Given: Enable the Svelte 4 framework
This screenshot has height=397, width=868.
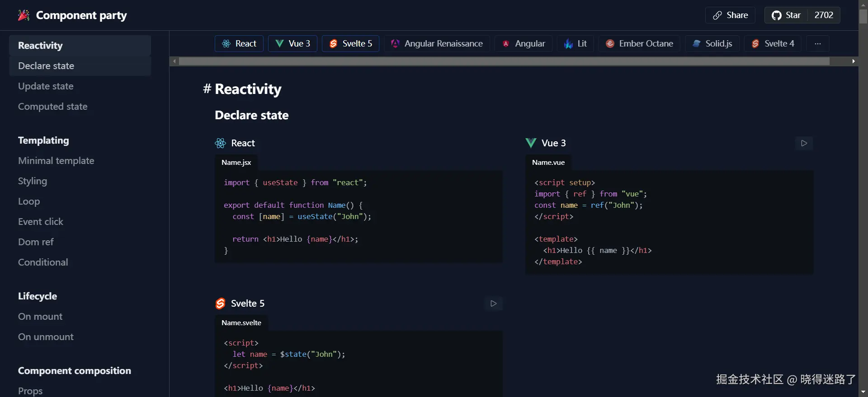Looking at the screenshot, I should pos(773,44).
